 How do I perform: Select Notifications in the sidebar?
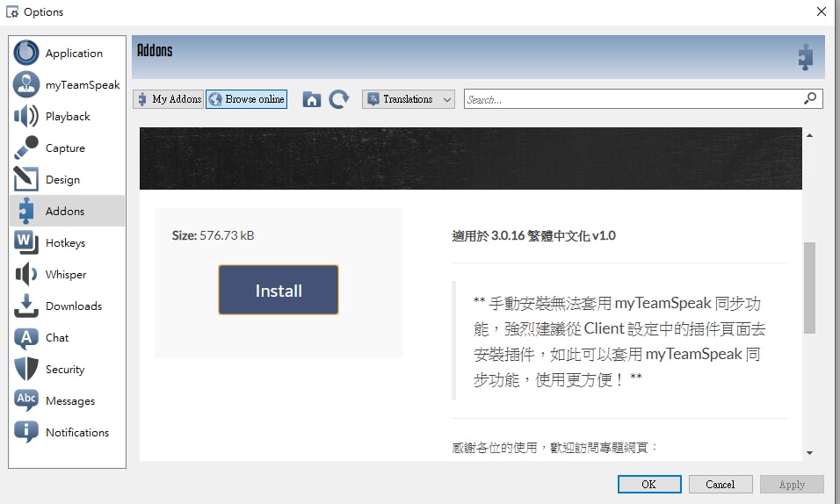click(x=76, y=433)
